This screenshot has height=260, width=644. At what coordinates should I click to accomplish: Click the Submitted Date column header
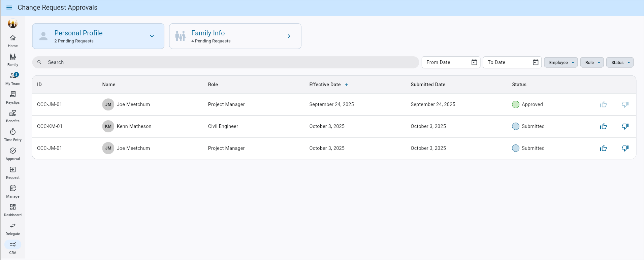pyautogui.click(x=428, y=85)
